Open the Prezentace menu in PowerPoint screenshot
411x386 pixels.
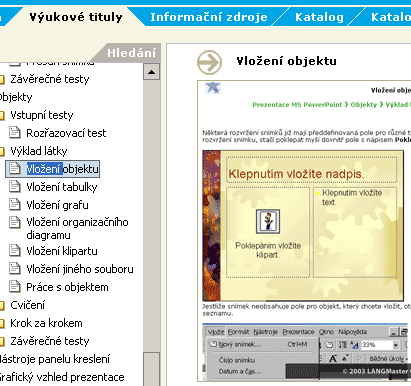(298, 332)
